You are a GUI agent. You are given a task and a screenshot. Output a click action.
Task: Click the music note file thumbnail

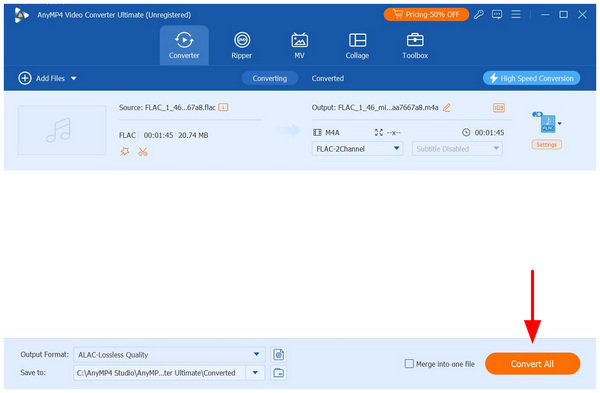click(62, 130)
